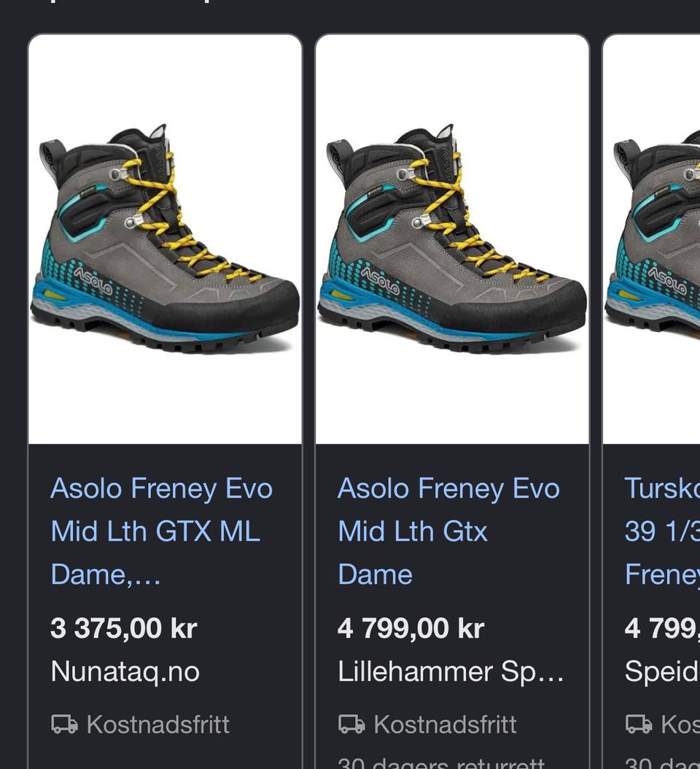The image size is (700, 769).
Task: Open 'Asolo Freney Evo Mid Lth Gtx Dame' link
Action: click(448, 531)
